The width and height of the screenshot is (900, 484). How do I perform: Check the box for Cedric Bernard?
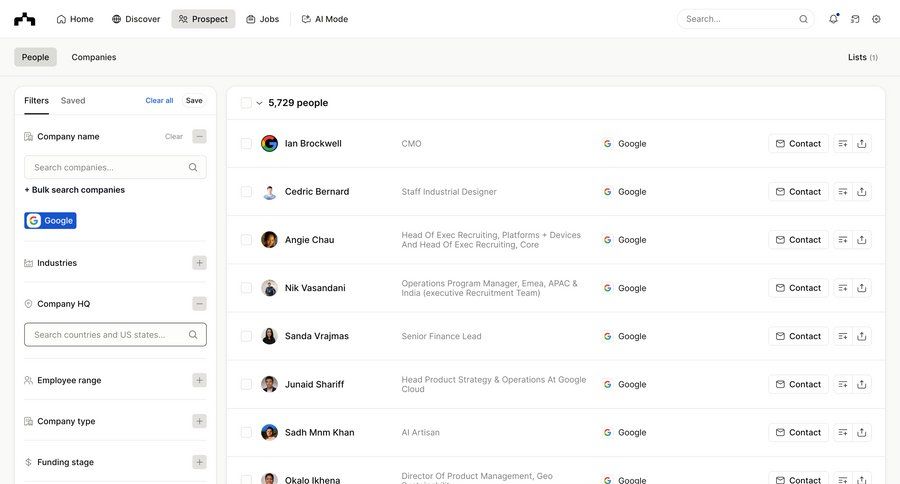click(246, 192)
